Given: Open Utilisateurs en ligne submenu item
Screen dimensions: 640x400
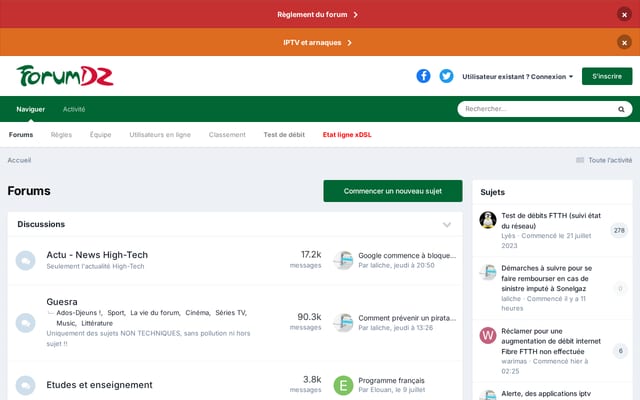Looking at the screenshot, I should pyautogui.click(x=160, y=135).
